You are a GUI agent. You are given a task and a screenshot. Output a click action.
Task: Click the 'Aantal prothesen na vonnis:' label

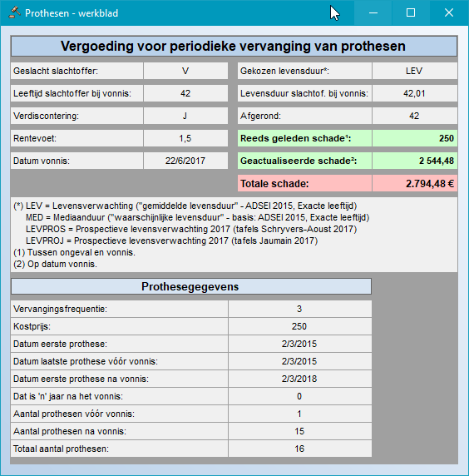(x=119, y=431)
